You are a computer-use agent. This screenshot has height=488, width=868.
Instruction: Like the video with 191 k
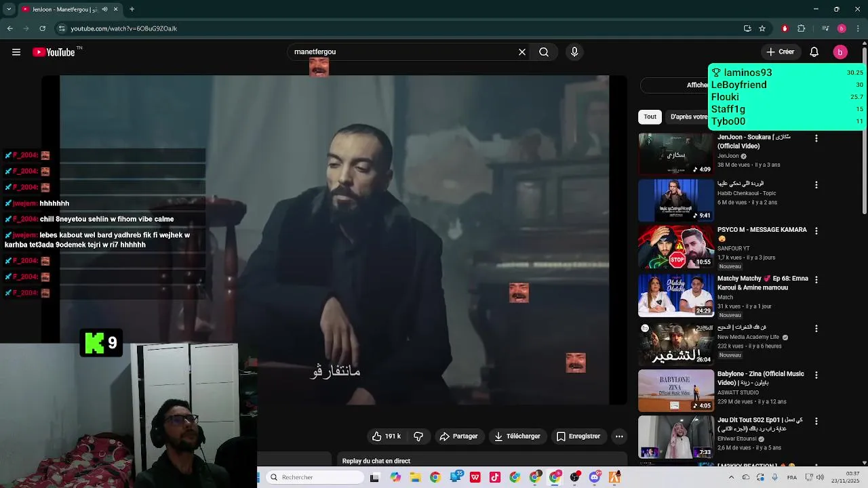386,436
